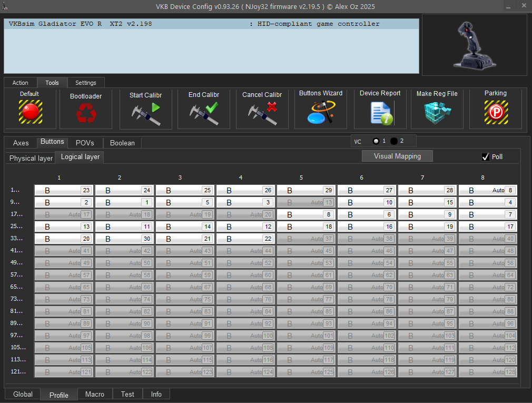Open the disabled cell labeled Auto 90
Screen dimensions: 532x403
point(124,323)
